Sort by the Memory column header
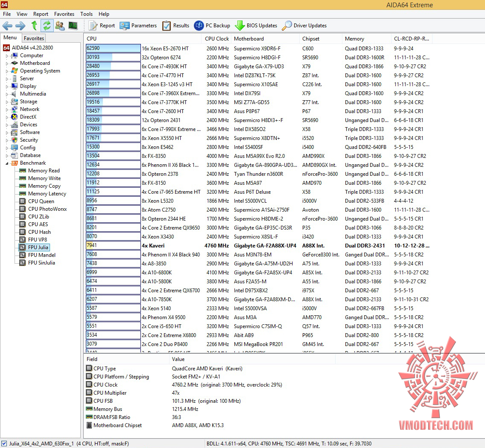 coord(367,39)
